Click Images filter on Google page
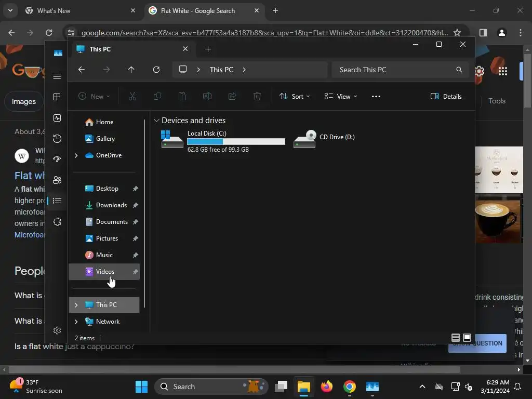This screenshot has width=532, height=399. pyautogui.click(x=24, y=101)
